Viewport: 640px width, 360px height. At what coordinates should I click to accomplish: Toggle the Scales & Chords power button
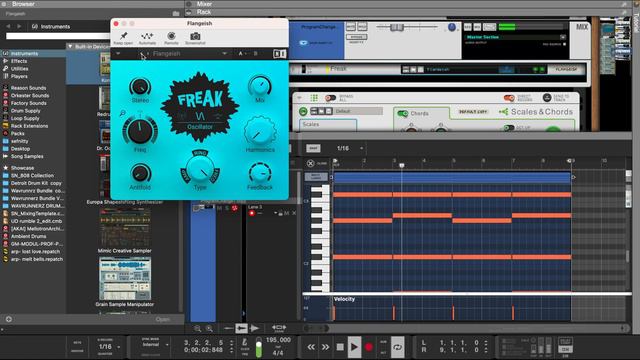tap(303, 111)
